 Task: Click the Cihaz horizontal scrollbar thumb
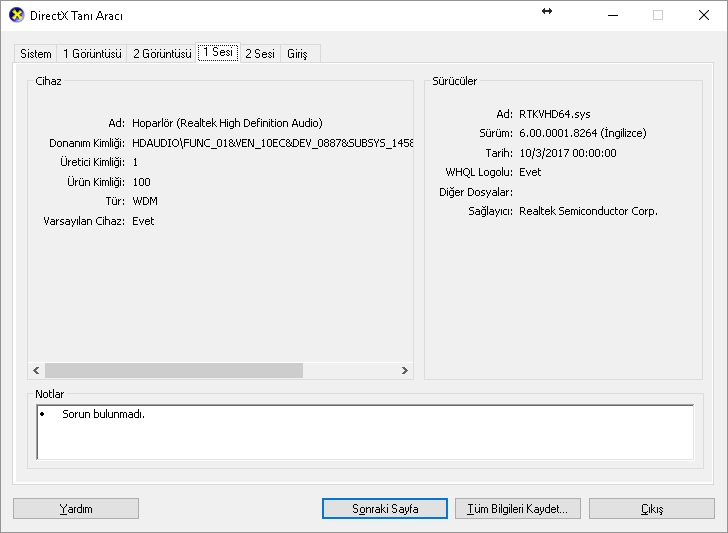pyautogui.click(x=174, y=370)
